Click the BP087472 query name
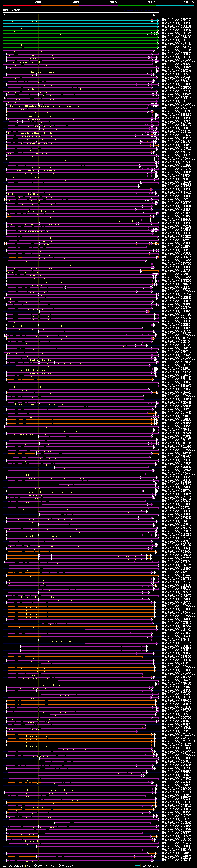 [11, 10]
